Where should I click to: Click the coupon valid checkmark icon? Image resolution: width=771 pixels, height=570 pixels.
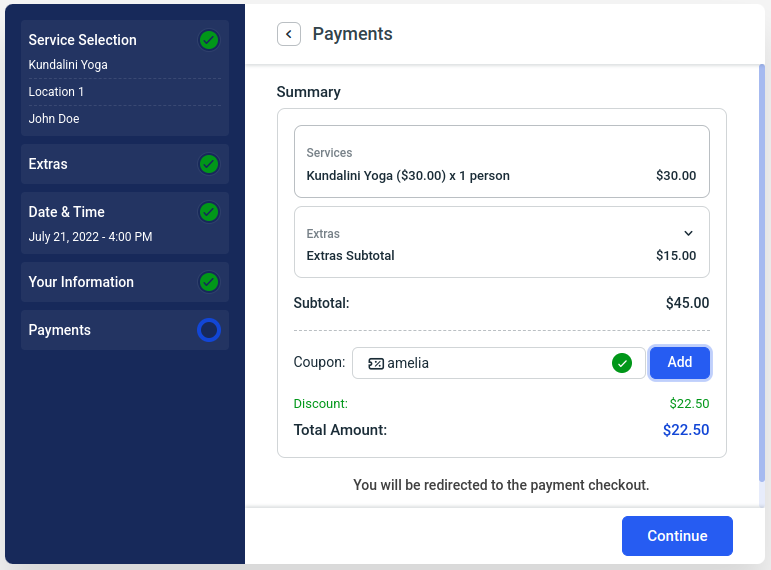point(622,363)
